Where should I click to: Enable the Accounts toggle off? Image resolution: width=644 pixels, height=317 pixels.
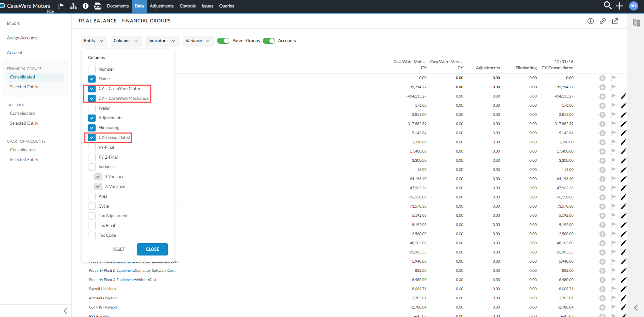[269, 40]
